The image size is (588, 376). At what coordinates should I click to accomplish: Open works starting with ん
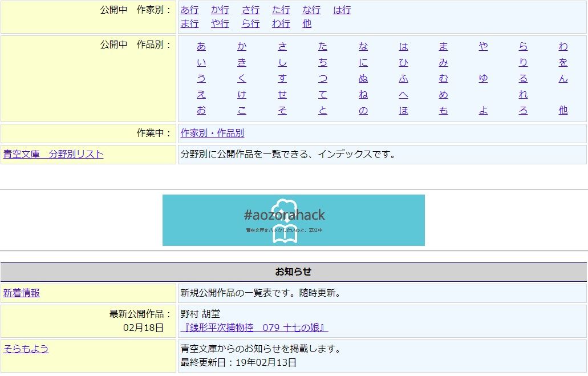tap(563, 79)
